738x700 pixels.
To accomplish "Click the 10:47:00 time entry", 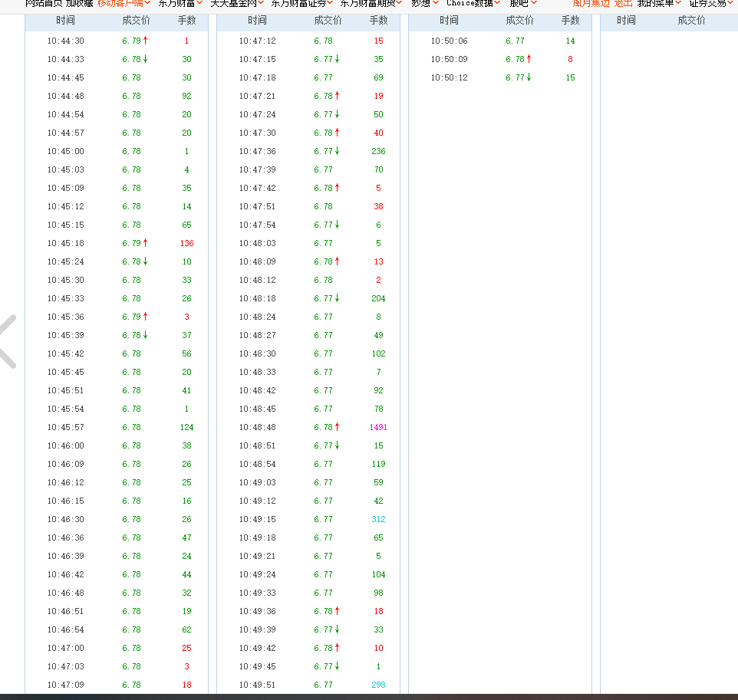I will pos(65,648).
